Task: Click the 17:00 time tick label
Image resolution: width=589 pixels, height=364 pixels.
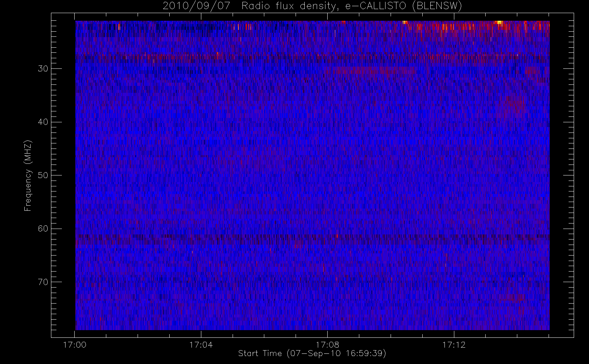Action: (x=75, y=345)
